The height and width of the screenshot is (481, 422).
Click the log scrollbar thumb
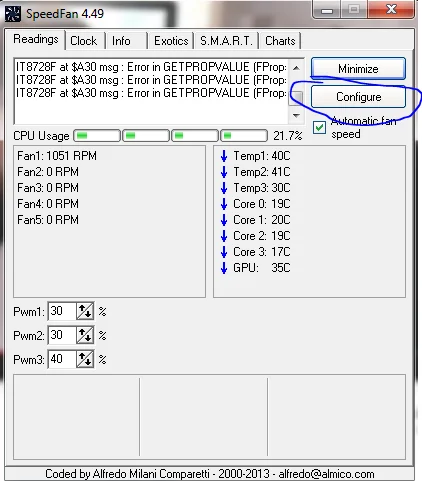click(x=296, y=98)
